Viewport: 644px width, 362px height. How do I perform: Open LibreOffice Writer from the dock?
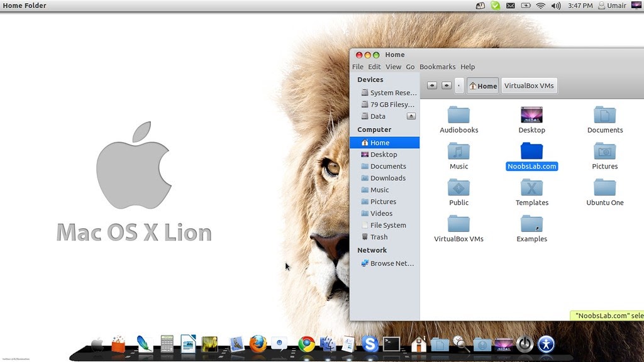(x=188, y=344)
